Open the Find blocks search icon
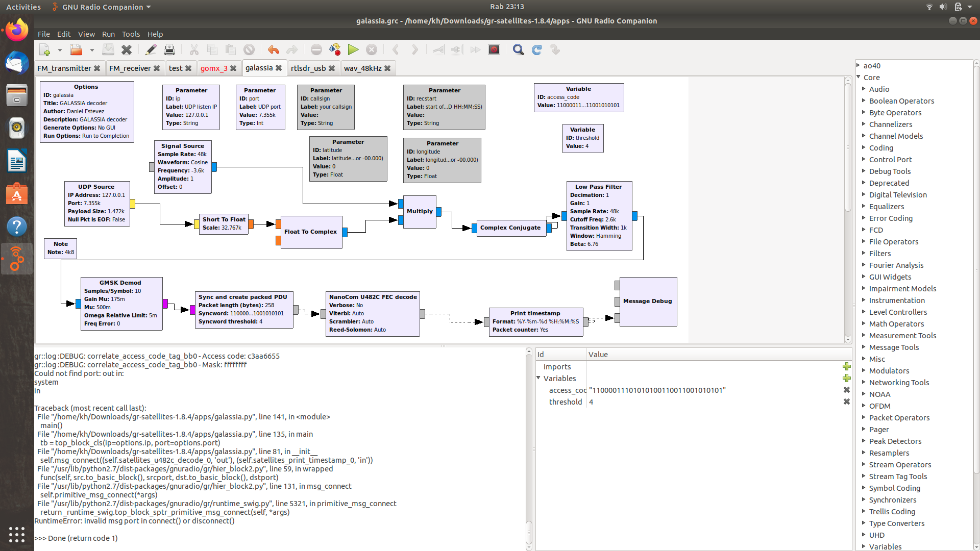 [518, 49]
